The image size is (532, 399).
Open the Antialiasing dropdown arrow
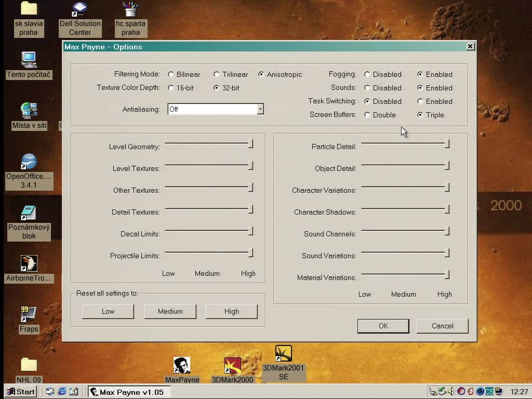[x=260, y=109]
